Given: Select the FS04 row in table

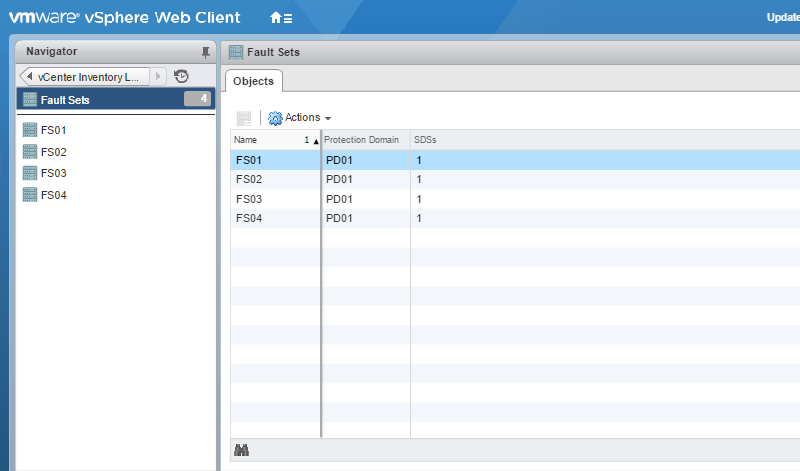Looking at the screenshot, I should [515, 218].
